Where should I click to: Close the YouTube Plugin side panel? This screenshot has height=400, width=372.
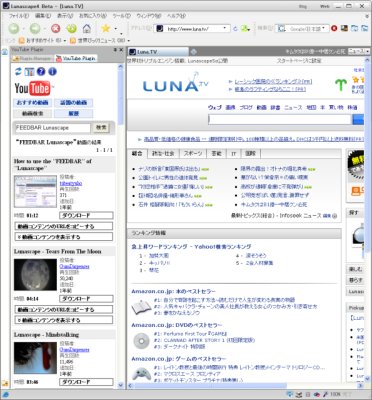121,50
